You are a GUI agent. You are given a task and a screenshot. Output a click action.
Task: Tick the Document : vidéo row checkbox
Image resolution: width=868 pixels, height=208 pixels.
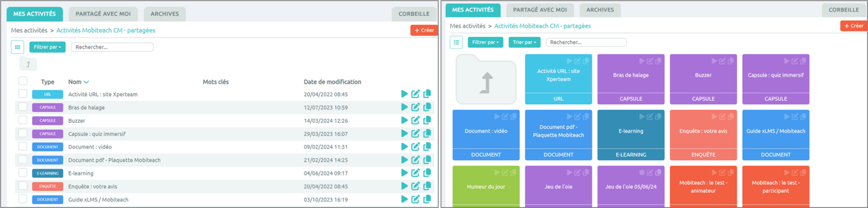click(23, 146)
